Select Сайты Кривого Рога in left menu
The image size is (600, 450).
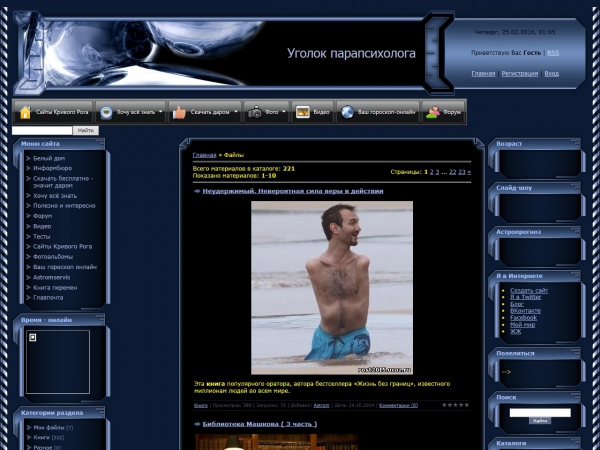pos(62,246)
